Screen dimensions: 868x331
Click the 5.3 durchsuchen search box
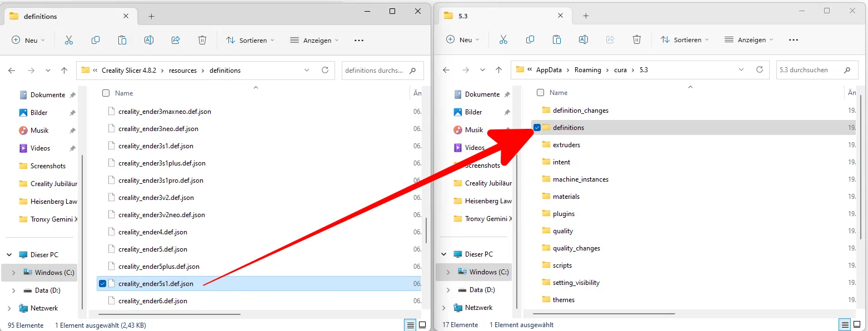[817, 70]
